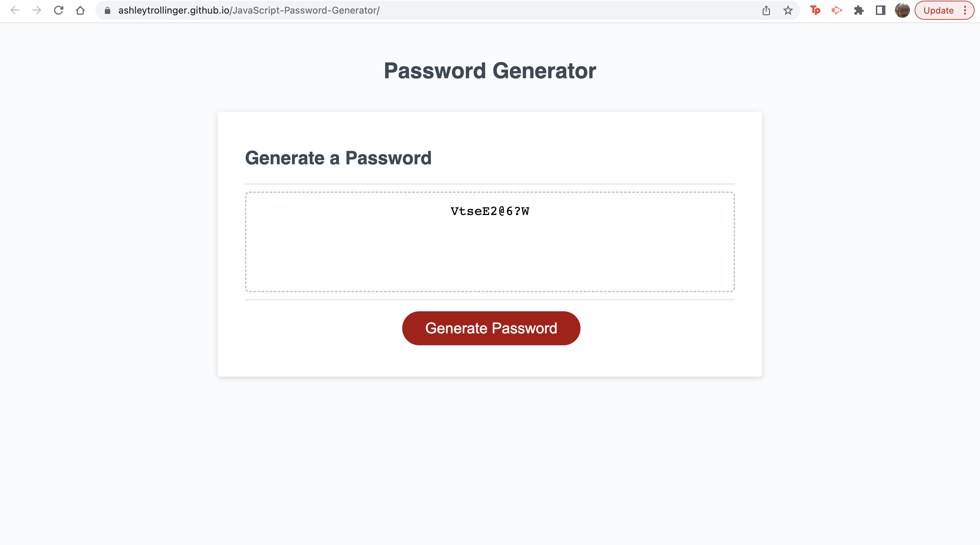Click the Generate a Password heading
The height and width of the screenshot is (545, 980).
pos(339,158)
